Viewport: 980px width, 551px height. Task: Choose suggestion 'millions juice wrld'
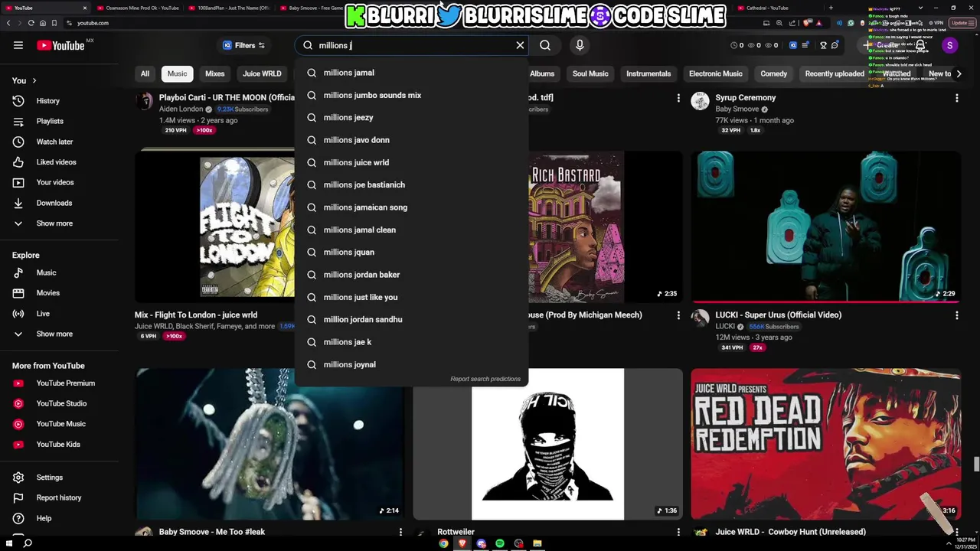(x=411, y=162)
